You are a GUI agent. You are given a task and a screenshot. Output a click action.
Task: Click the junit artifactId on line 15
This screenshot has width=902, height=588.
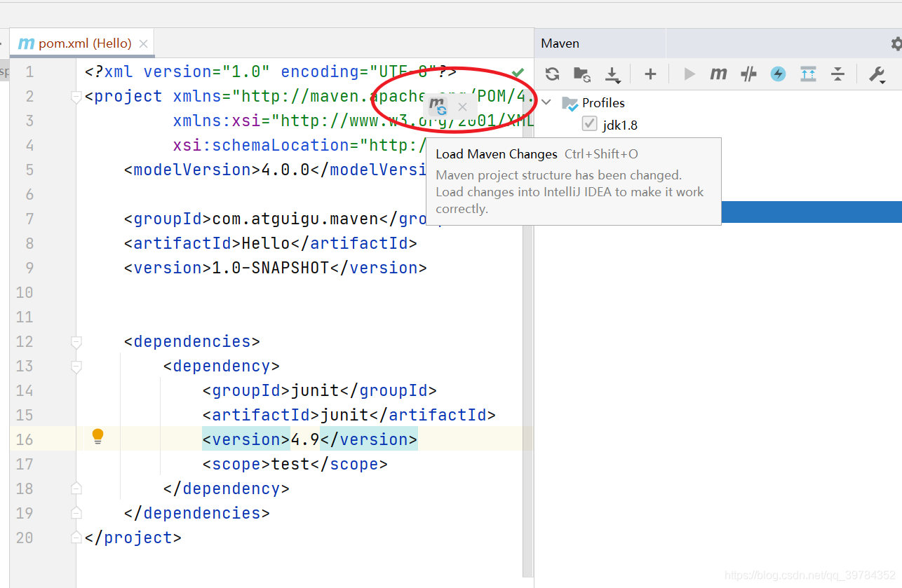click(x=344, y=415)
